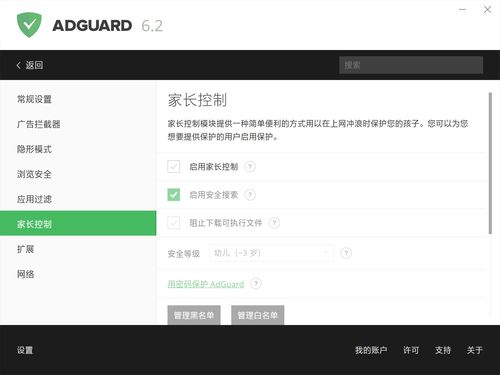Toggle 阻止下载可执行文件 checkbox
This screenshot has height=375, width=500.
pyautogui.click(x=174, y=223)
